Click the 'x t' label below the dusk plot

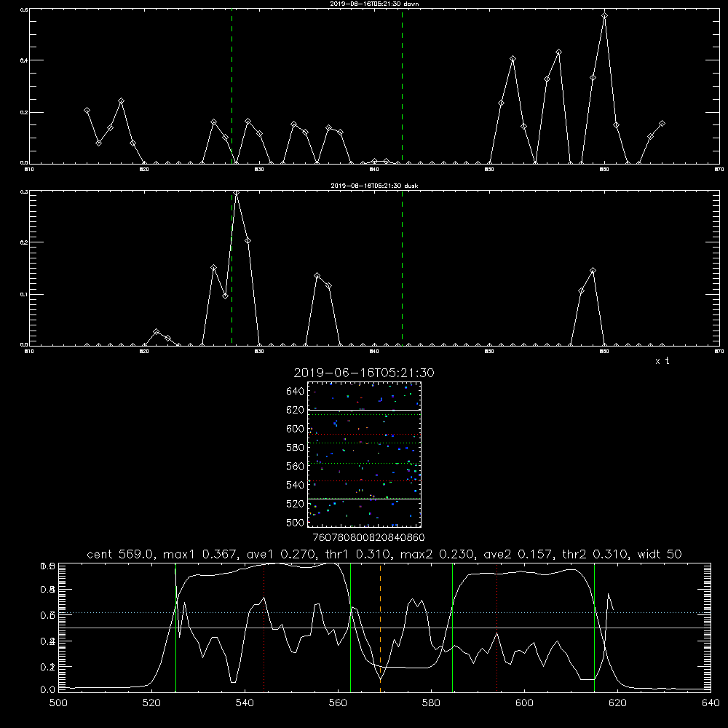click(662, 361)
